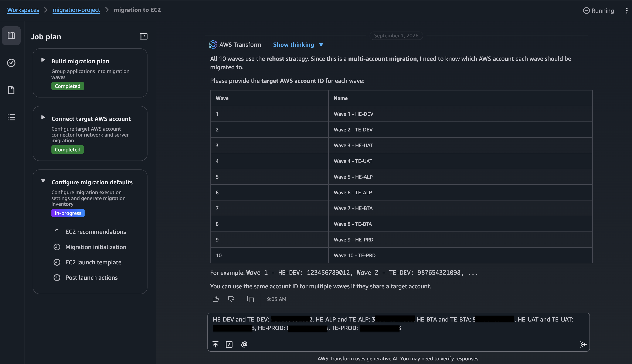
Task: Click the Wave 7 - HE-BTA cell
Action: pos(460,208)
